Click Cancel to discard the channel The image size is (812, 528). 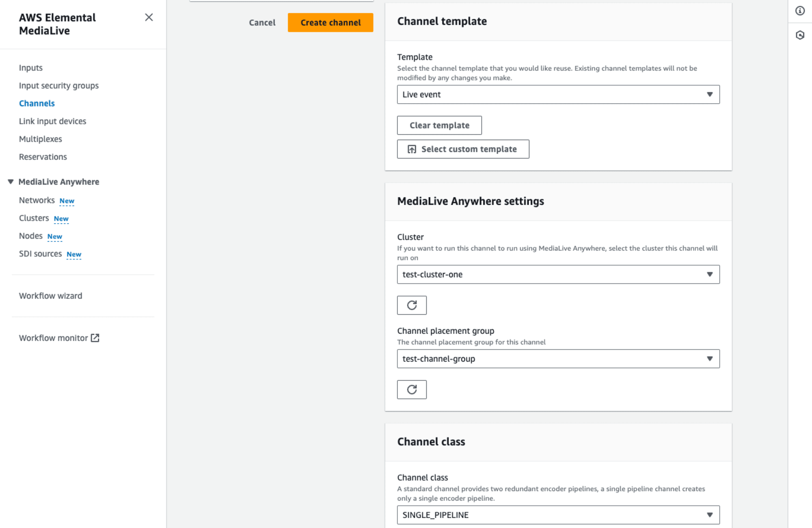[x=262, y=23]
